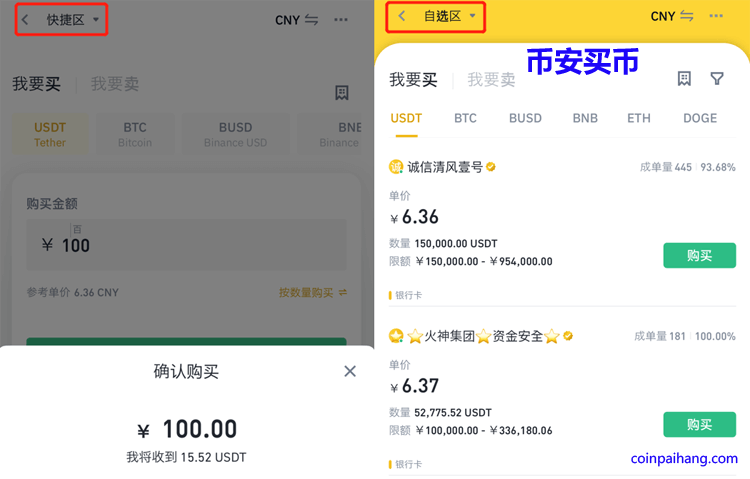The image size is (750, 479).
Task: Select the DOGE coin tab
Action: (x=700, y=118)
